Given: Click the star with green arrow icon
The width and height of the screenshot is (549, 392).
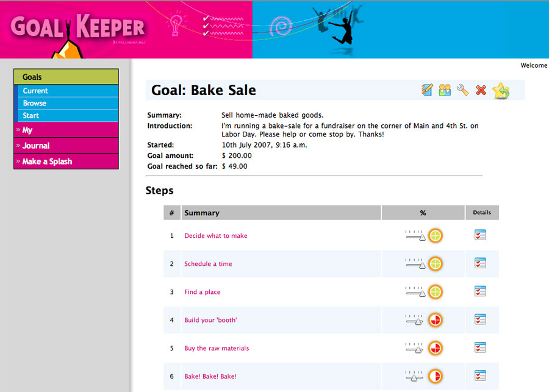Looking at the screenshot, I should pyautogui.click(x=501, y=91).
